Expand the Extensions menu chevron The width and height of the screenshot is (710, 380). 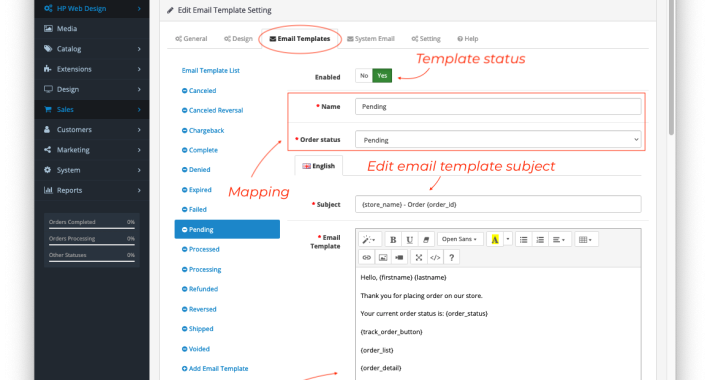pyautogui.click(x=139, y=69)
